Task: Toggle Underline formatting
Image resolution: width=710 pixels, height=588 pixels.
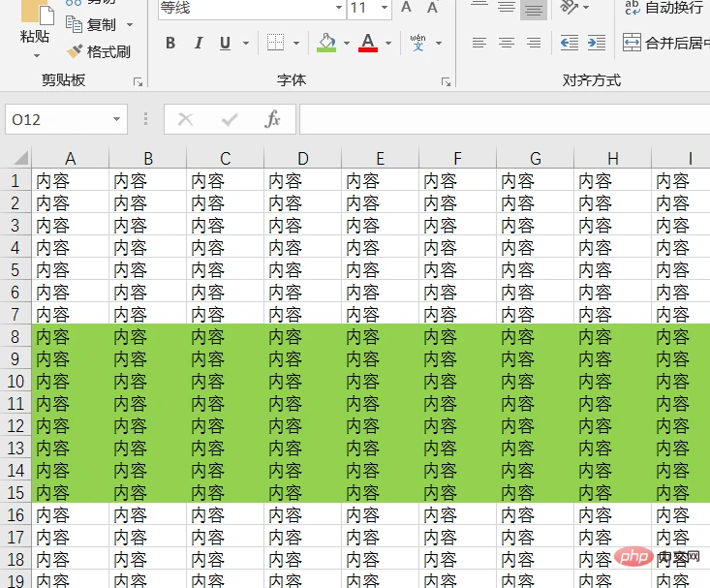Action: coord(225,43)
